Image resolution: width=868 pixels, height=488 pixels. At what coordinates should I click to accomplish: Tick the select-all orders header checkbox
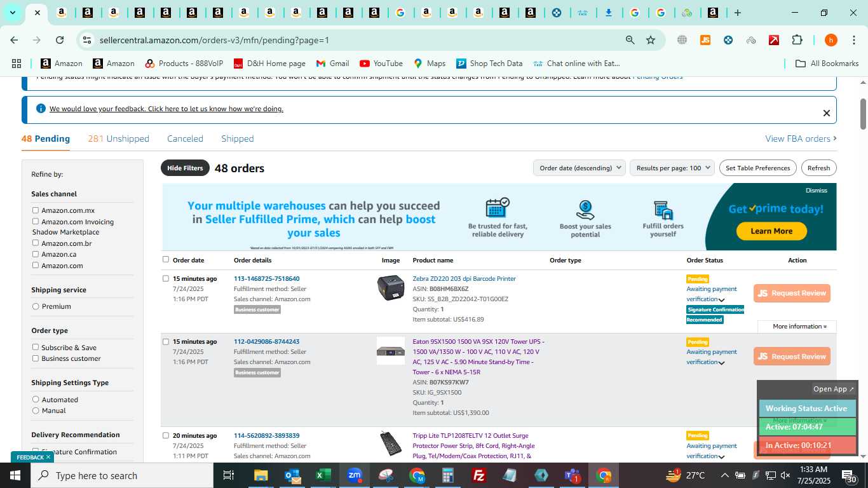coord(166,259)
